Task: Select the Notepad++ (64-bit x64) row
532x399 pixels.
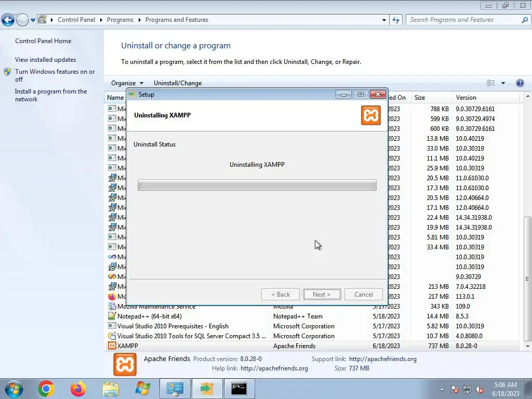Action: (312, 316)
